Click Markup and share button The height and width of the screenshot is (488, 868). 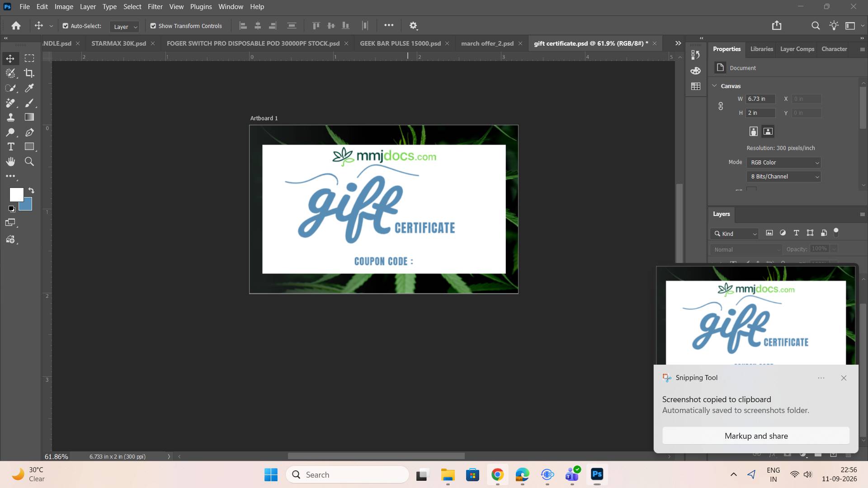click(756, 436)
